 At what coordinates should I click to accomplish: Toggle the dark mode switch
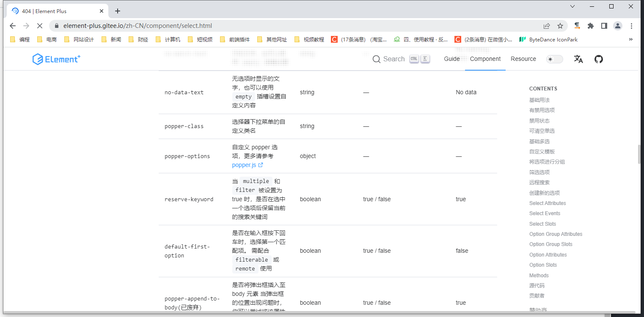point(554,59)
